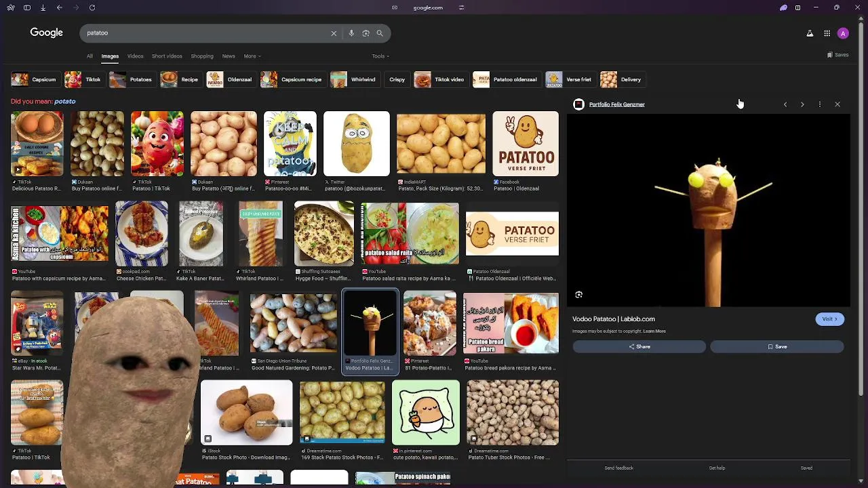The width and height of the screenshot is (868, 488).
Task: Open the iStock Patato Stock Photo thumbnail
Action: pos(246,413)
